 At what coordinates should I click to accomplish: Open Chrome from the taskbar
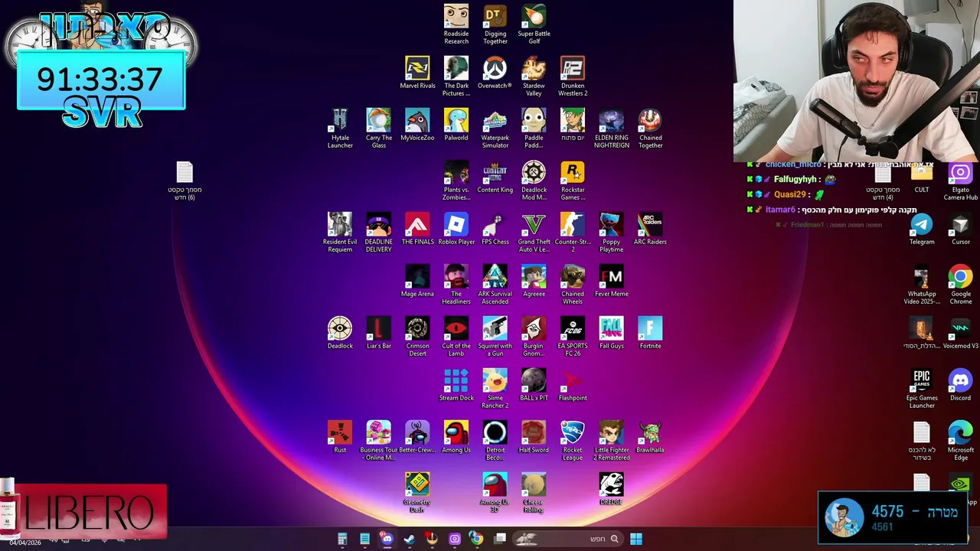(476, 539)
